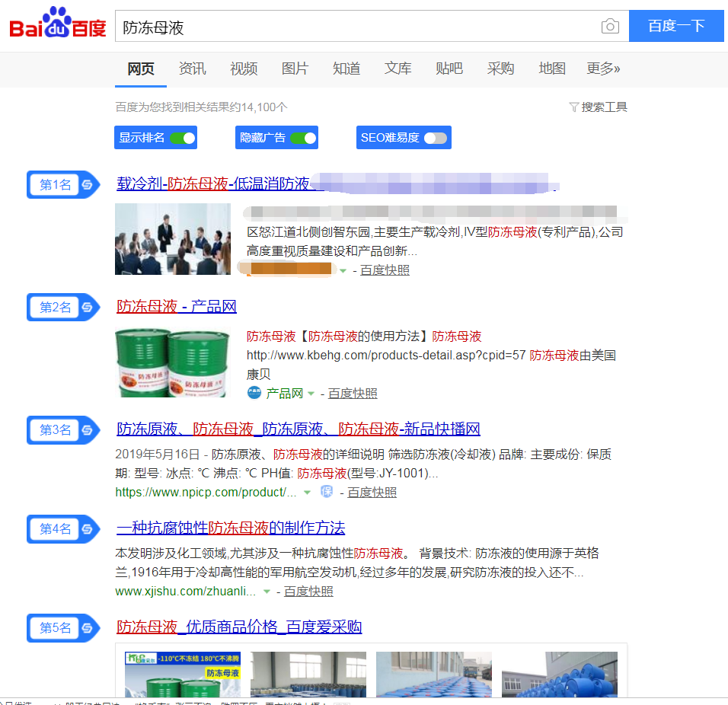This screenshot has width=728, height=705.
Task: Go to the 文库 tab
Action: (x=398, y=69)
